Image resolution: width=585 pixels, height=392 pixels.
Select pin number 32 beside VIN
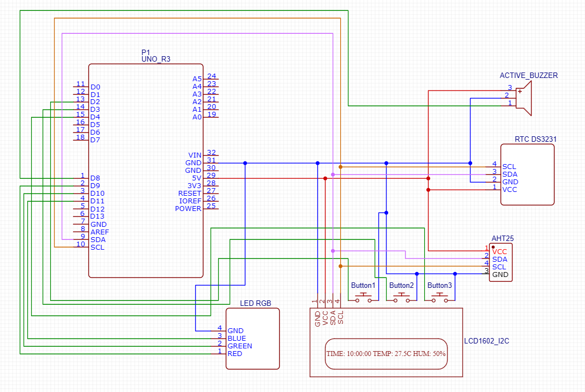tap(212, 152)
